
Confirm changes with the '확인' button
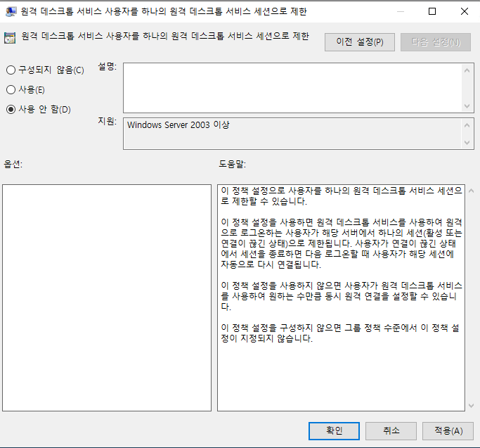(334, 430)
